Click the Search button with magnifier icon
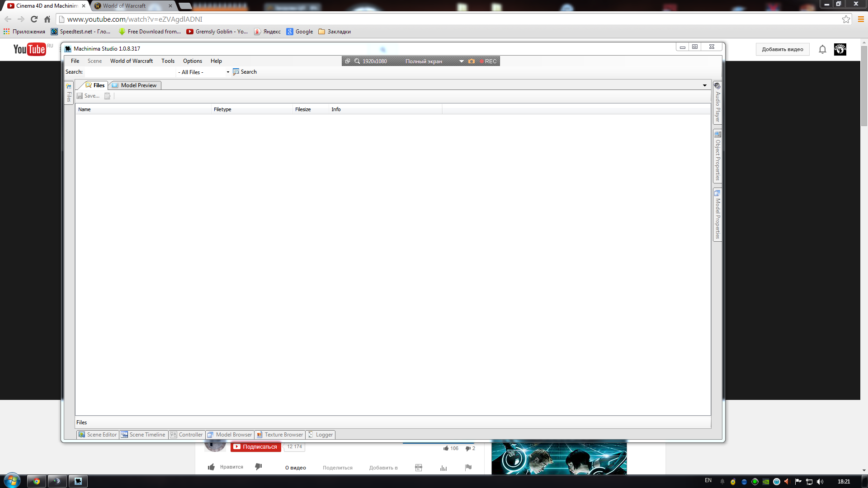Screen dimensions: 868x488 coord(245,72)
